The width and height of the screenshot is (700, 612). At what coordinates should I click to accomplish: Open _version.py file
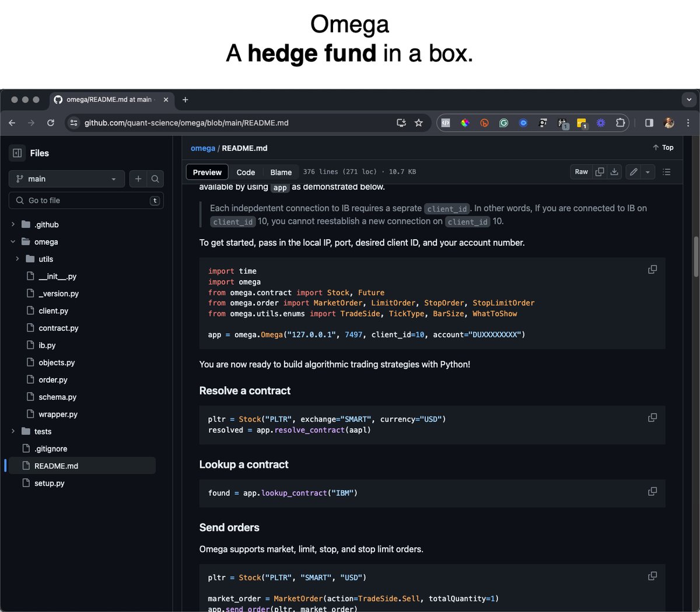pos(58,293)
